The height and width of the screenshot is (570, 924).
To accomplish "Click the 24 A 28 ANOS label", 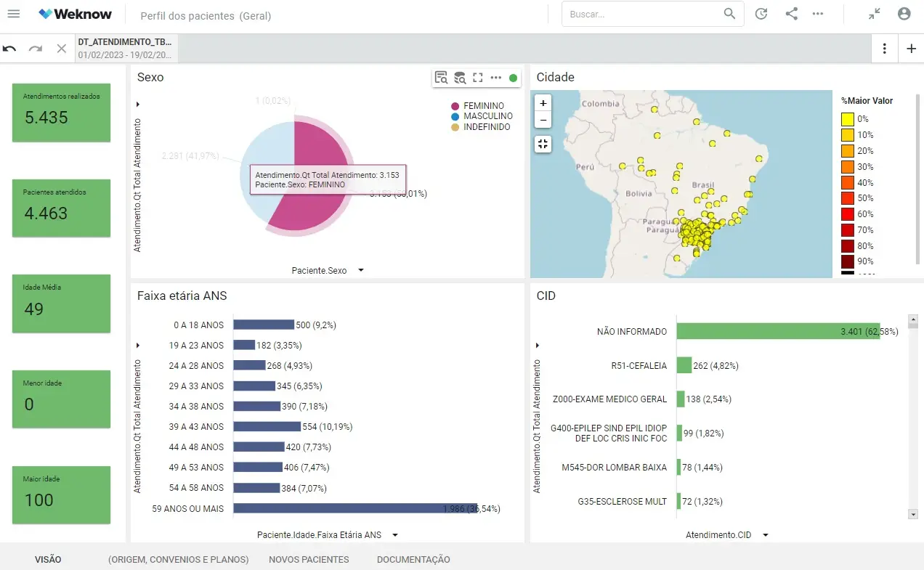I will tap(196, 365).
